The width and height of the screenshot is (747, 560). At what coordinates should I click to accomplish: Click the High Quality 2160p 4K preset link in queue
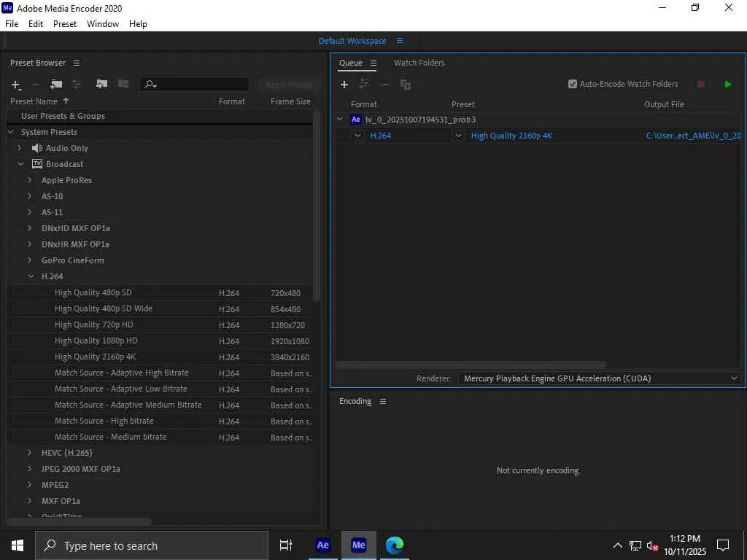click(x=511, y=136)
